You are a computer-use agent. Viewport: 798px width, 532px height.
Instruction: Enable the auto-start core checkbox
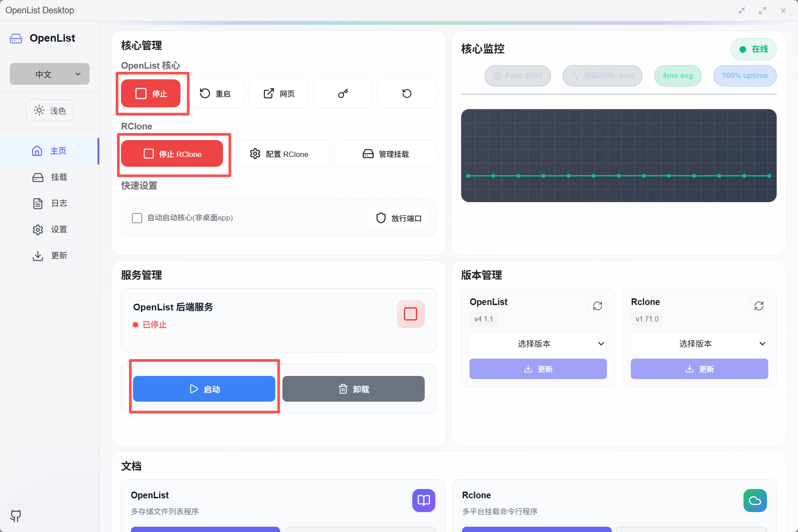(x=137, y=218)
